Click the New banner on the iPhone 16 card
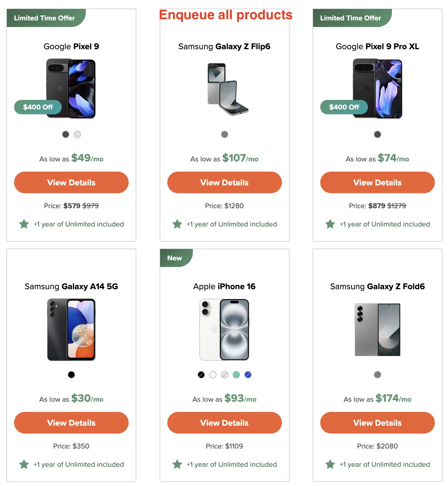This screenshot has width=448, height=486. click(x=175, y=258)
